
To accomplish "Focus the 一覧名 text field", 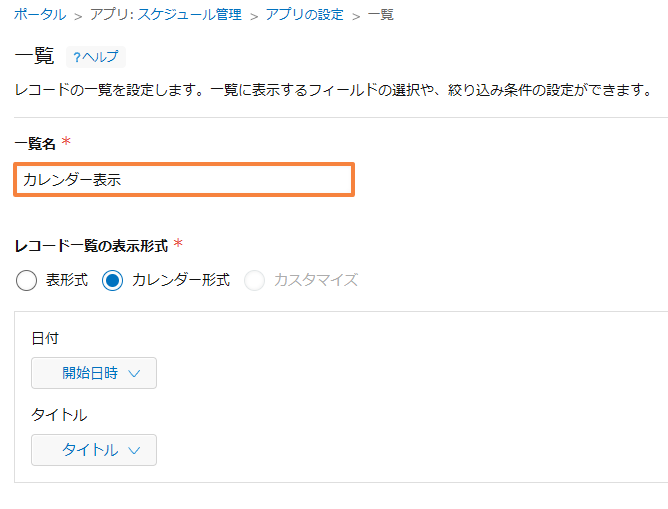I will point(184,179).
